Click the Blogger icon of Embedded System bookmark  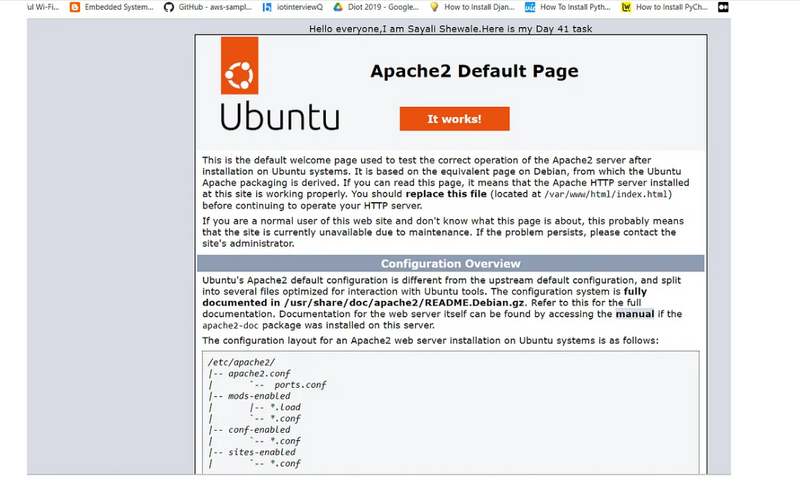(77, 7)
